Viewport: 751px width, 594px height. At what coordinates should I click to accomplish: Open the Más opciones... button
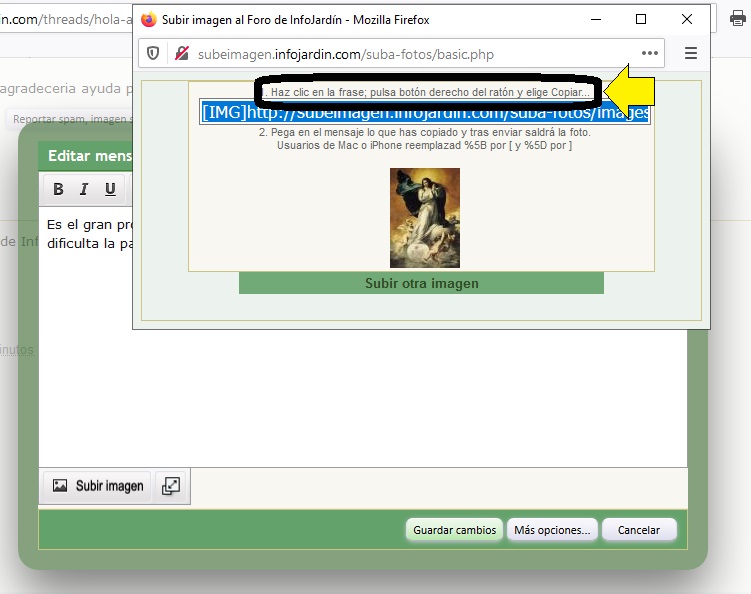552,530
